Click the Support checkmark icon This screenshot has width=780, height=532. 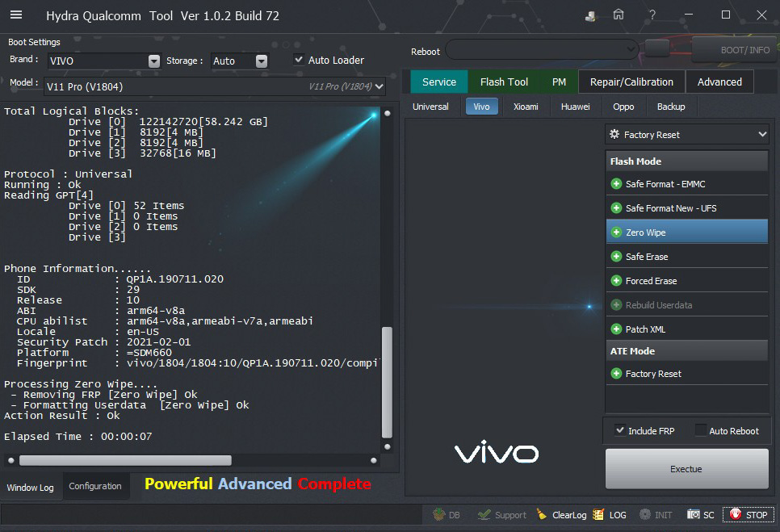coord(484,514)
